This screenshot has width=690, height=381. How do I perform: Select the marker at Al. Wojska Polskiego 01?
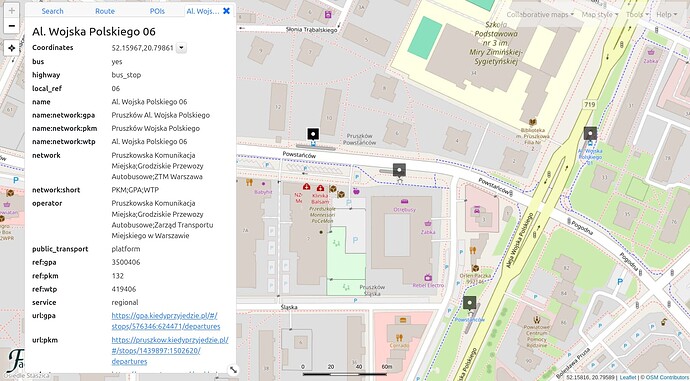tap(590, 133)
